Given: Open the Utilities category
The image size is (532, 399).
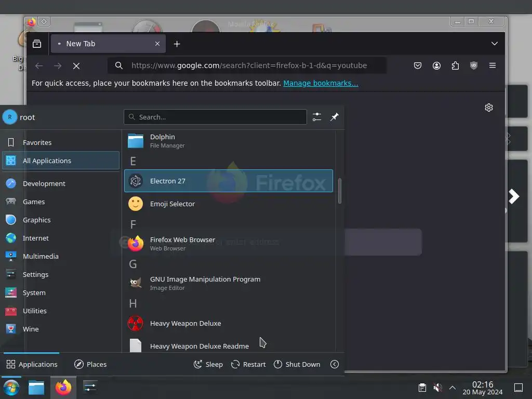Looking at the screenshot, I should [61, 311].
